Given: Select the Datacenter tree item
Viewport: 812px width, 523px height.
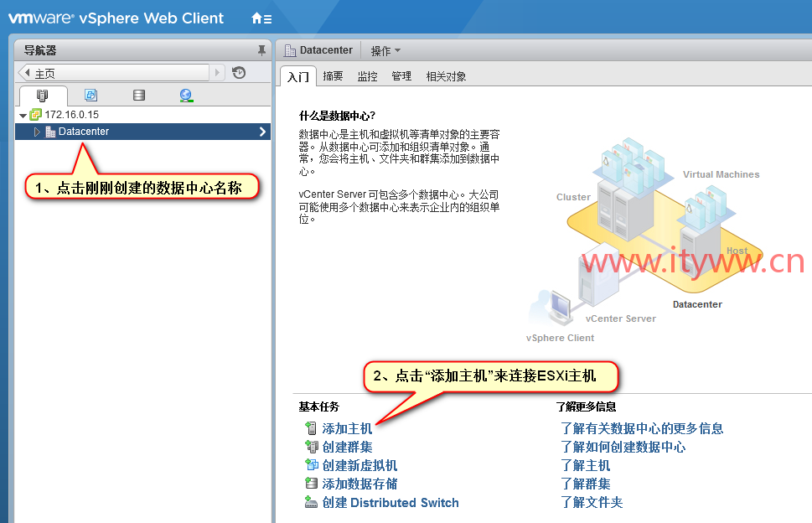Looking at the screenshot, I should point(143,132).
